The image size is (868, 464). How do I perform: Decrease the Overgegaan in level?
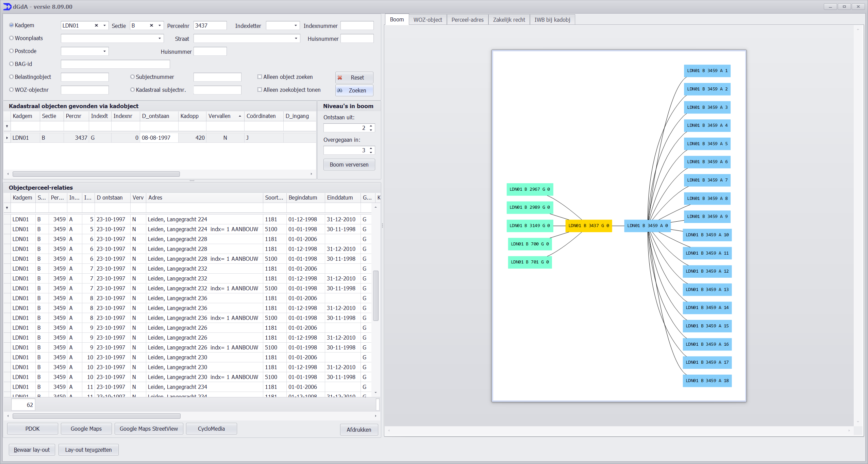click(371, 152)
